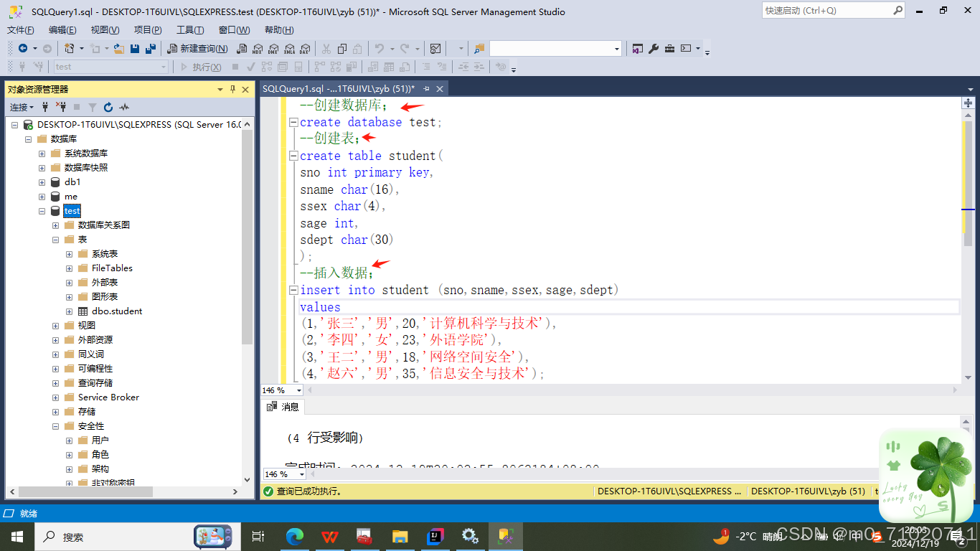Viewport: 980px width, 551px height.
Task: Open the 视图(V) menu
Action: pyautogui.click(x=105, y=29)
